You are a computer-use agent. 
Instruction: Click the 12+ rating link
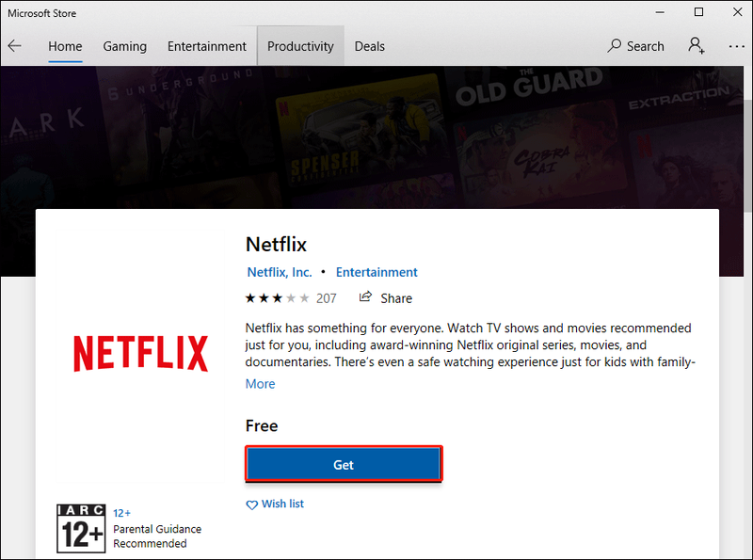pyautogui.click(x=121, y=513)
